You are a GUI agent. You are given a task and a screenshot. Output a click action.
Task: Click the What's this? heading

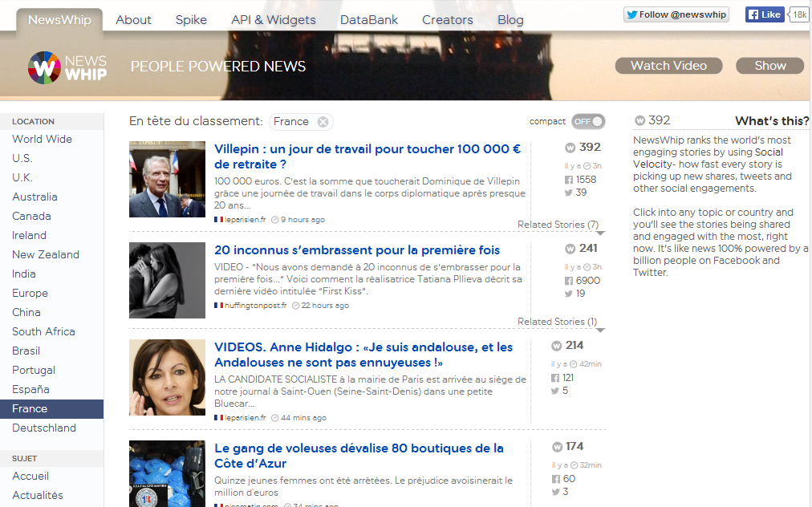tap(772, 120)
